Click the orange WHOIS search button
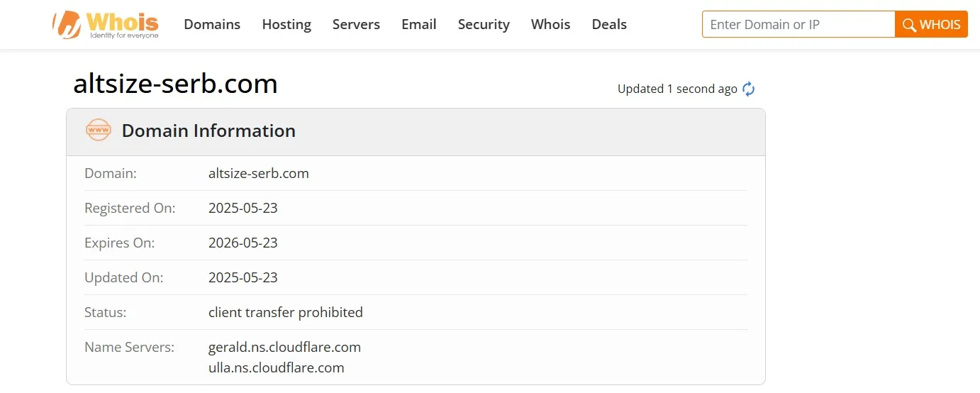Viewport: 980px width, 393px height. pos(931,25)
